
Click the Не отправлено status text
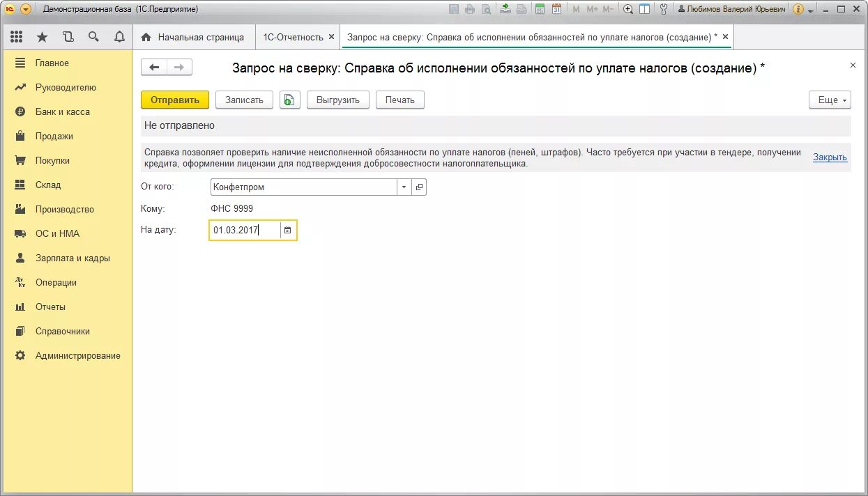179,125
